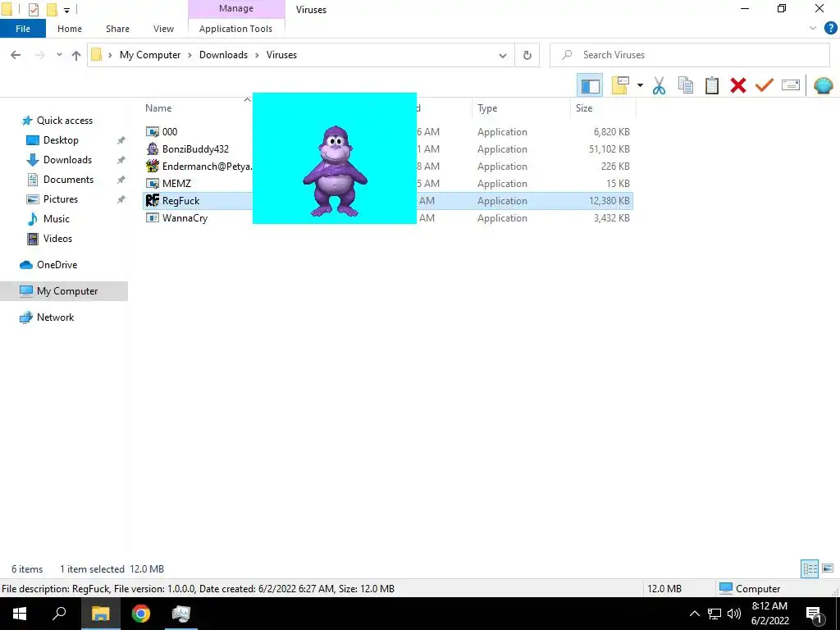The height and width of the screenshot is (630, 840).
Task: Open the View ribbon tab
Action: pyautogui.click(x=163, y=29)
